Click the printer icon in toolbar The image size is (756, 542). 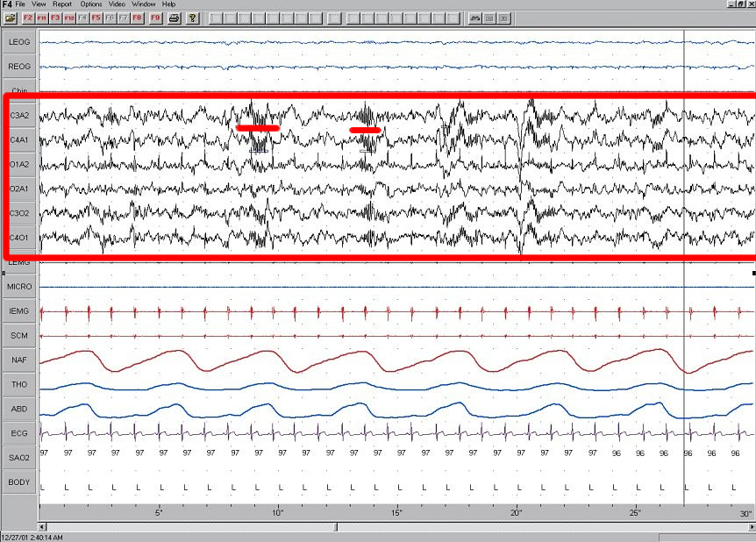[x=175, y=18]
